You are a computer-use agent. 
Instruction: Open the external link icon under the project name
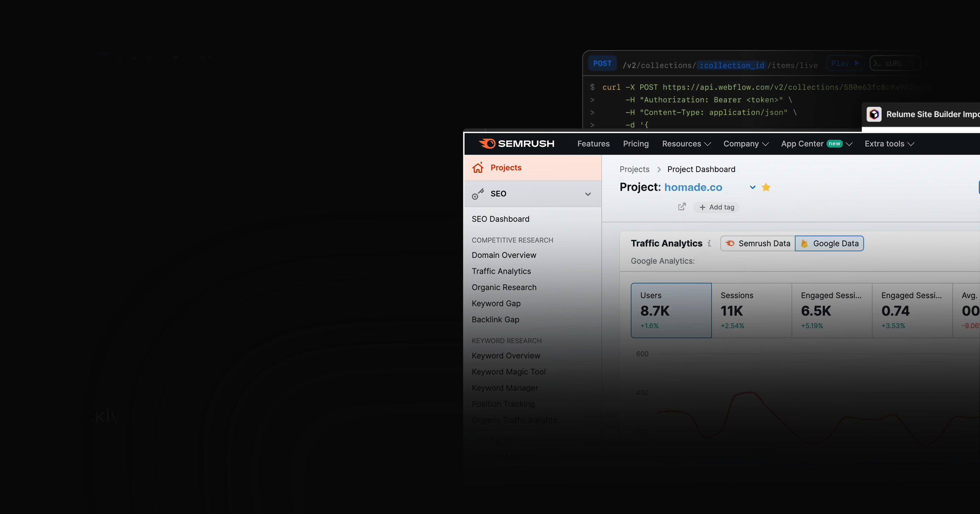682,207
